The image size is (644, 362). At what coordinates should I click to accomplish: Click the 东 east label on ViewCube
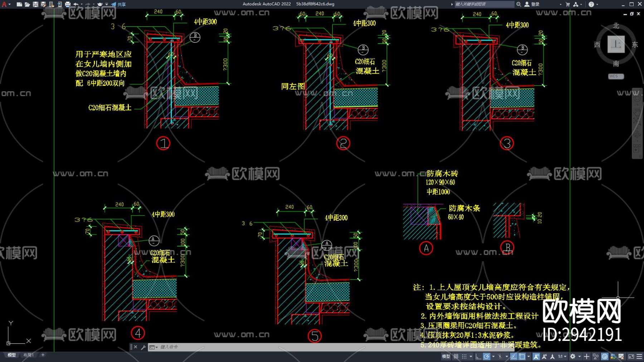coord(635,44)
